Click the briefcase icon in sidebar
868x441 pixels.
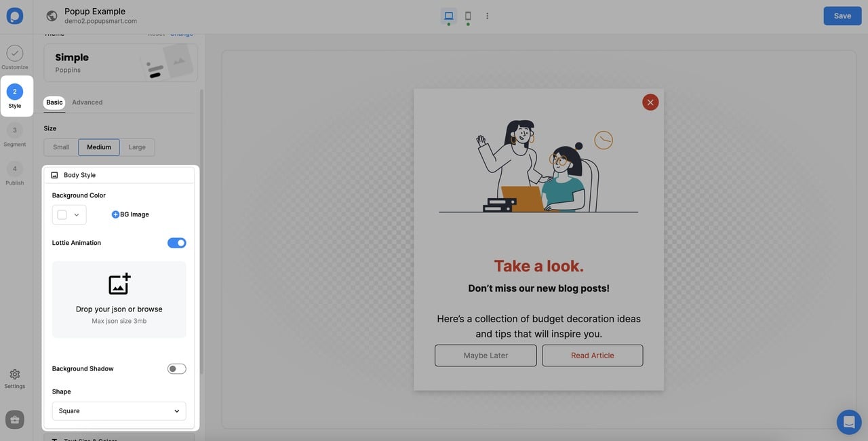pos(15,419)
